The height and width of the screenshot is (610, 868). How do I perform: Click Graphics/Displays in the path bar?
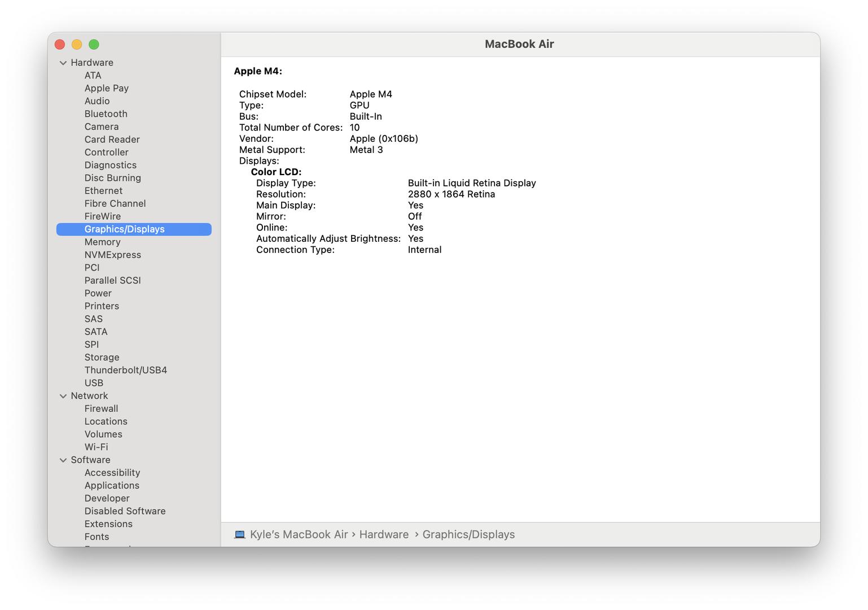[x=468, y=534]
